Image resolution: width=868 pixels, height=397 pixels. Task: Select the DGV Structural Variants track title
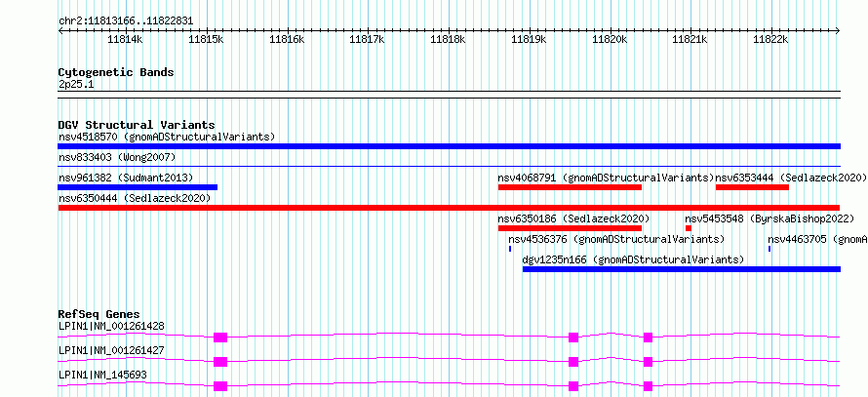(137, 125)
